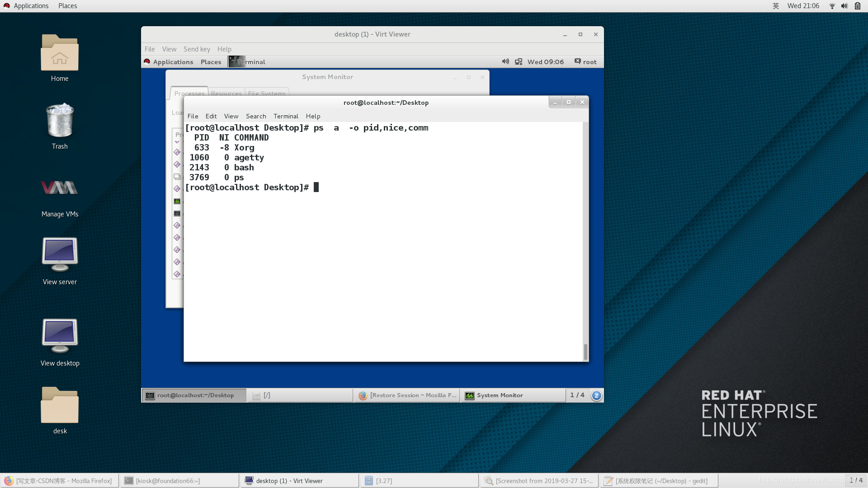This screenshot has height=488, width=868.
Task: Select System Monitor Resources tab
Action: [226, 93]
